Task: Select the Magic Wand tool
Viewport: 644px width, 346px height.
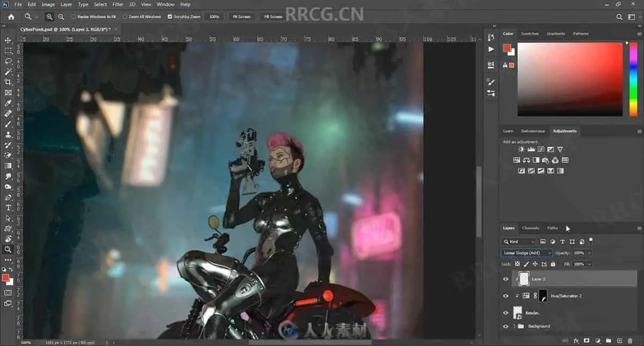Action: tap(8, 71)
